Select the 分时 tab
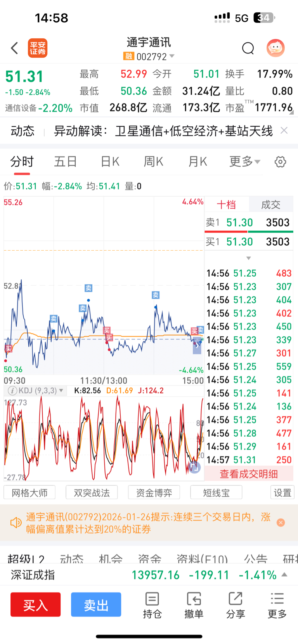298x644 pixels. tap(22, 161)
